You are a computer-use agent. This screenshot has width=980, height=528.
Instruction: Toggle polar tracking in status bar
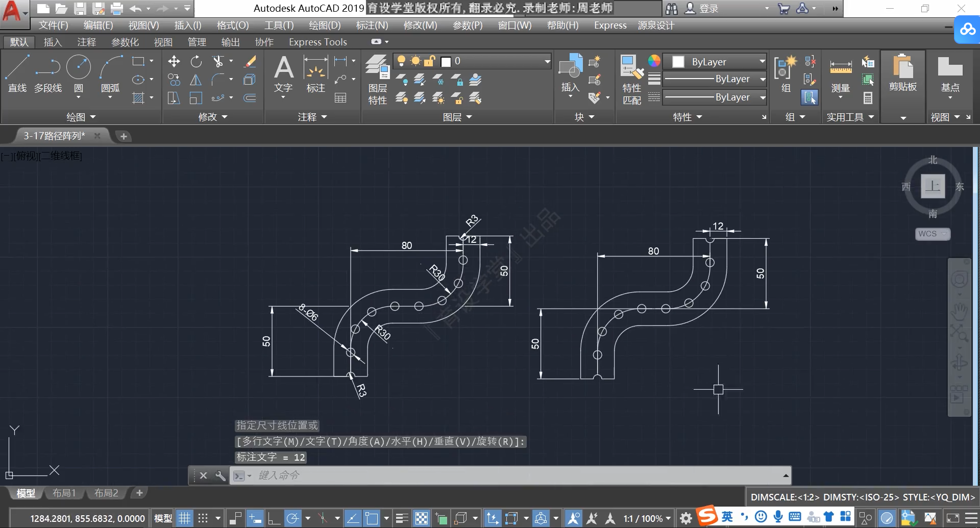click(x=293, y=518)
